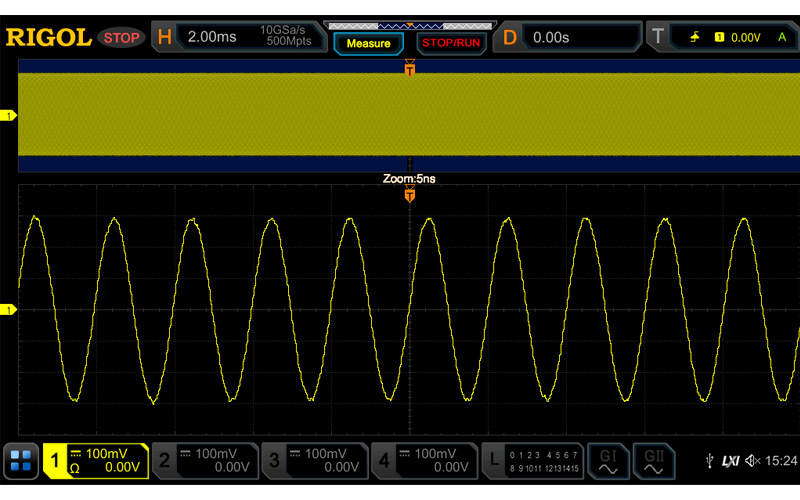Open the Measure menu
800x500 pixels.
(368, 43)
